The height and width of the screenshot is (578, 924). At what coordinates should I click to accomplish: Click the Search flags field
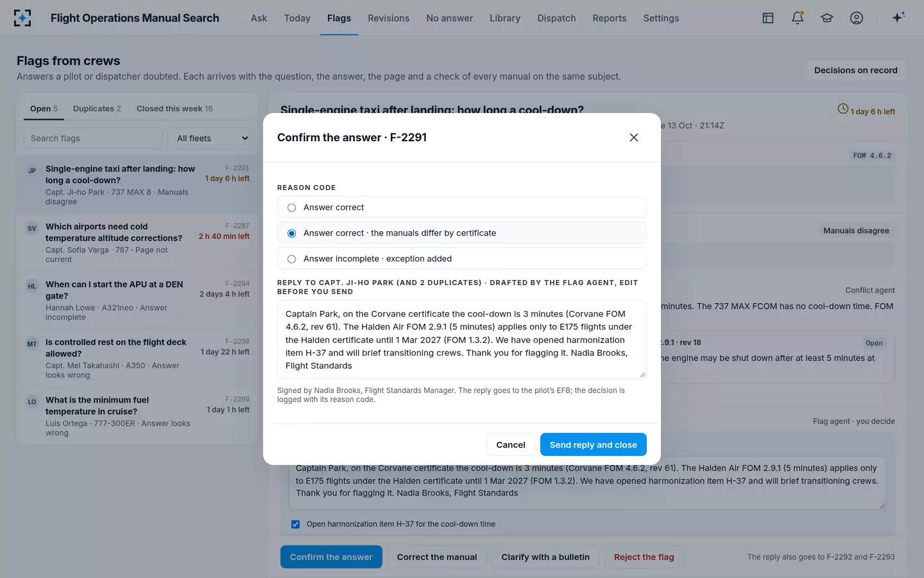tap(93, 138)
